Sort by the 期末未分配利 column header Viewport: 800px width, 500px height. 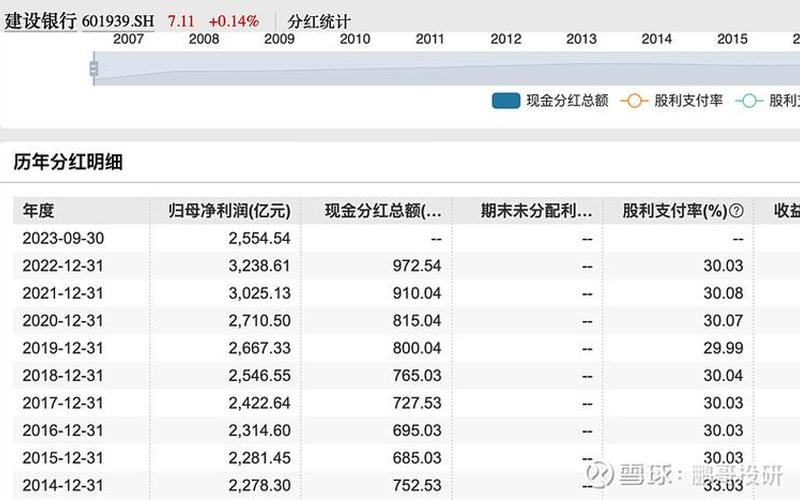click(536, 211)
